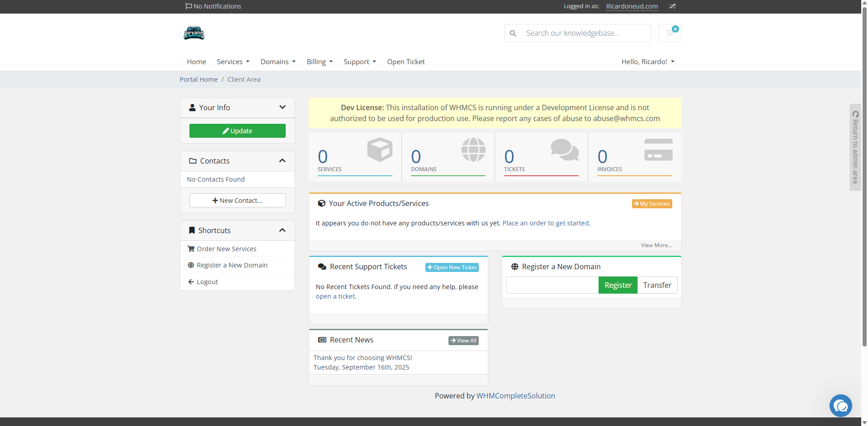Screen dimensions: 868x426
Task: Click the Services cube stat tile
Action: (x=355, y=157)
